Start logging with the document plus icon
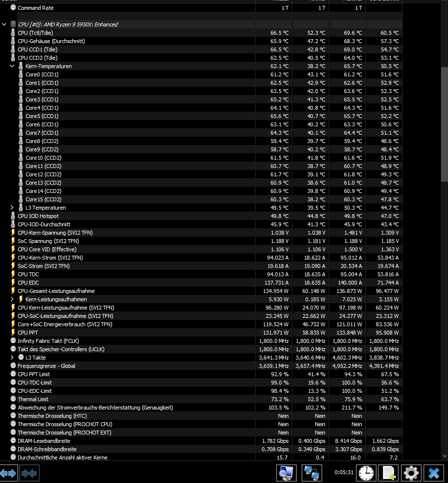The width and height of the screenshot is (448, 483). (388, 473)
